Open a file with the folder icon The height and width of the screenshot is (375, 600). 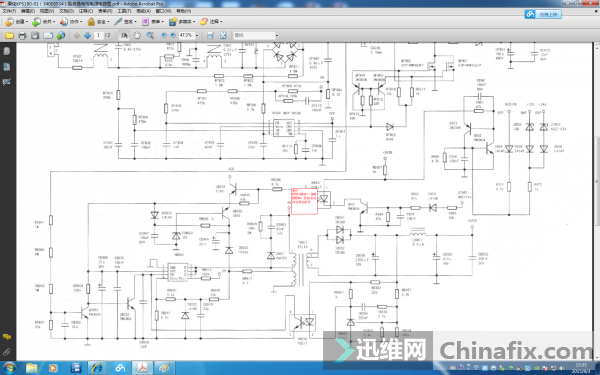pyautogui.click(x=9, y=36)
